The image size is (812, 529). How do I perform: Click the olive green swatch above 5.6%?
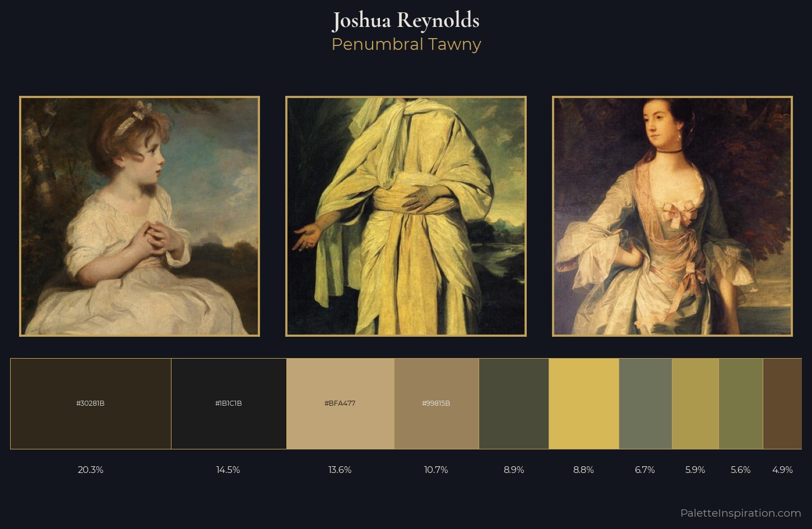click(741, 403)
